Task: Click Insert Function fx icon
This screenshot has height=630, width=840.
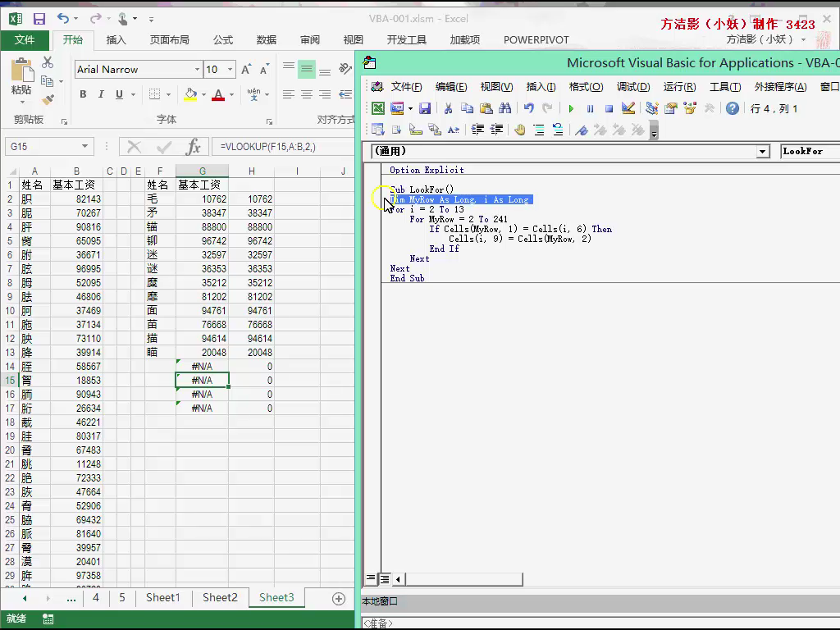Action: (x=193, y=146)
